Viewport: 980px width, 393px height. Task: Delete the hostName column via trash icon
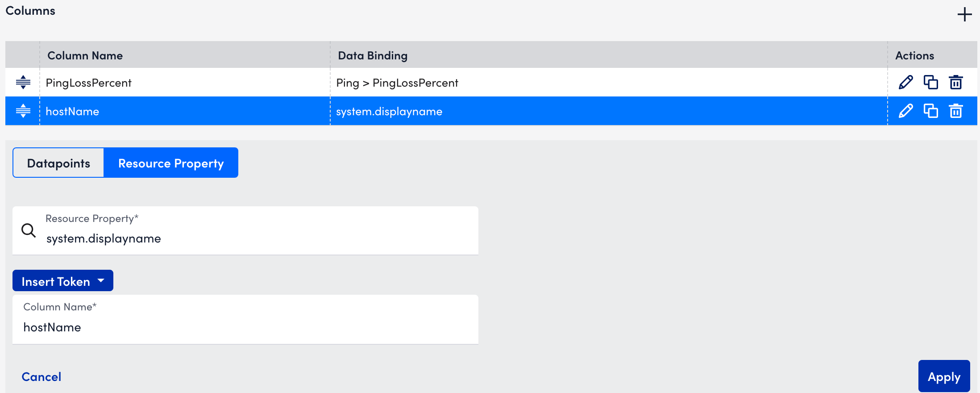pos(955,111)
